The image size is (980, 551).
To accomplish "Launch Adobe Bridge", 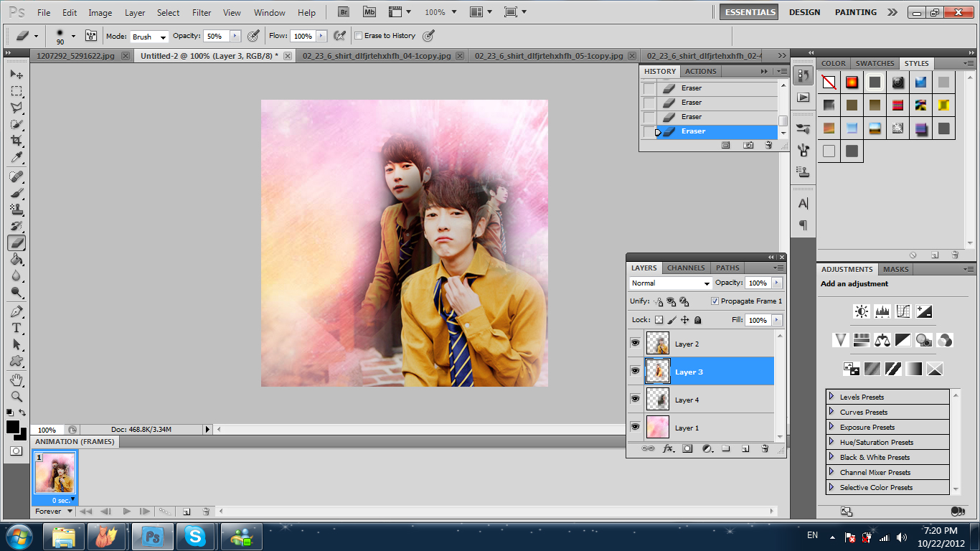I will pyautogui.click(x=344, y=12).
